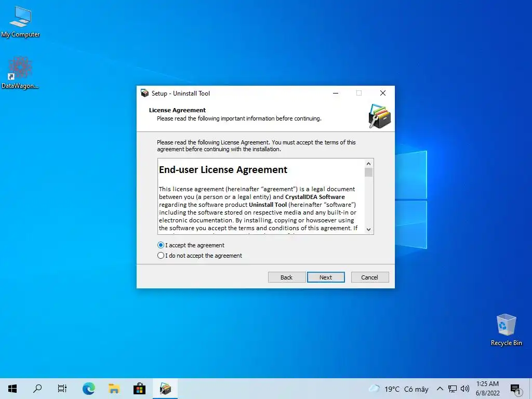532x399 pixels.
Task: Open the network status tray icon
Action: click(453, 389)
